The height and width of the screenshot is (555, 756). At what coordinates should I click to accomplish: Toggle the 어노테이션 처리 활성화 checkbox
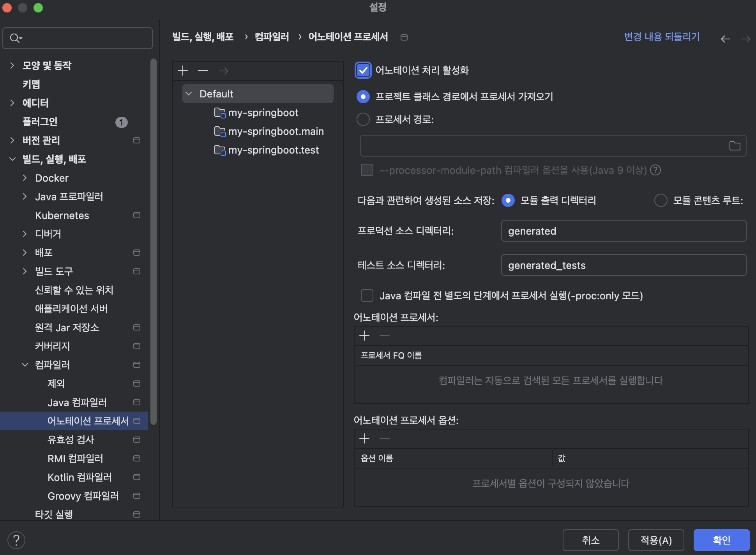point(363,71)
